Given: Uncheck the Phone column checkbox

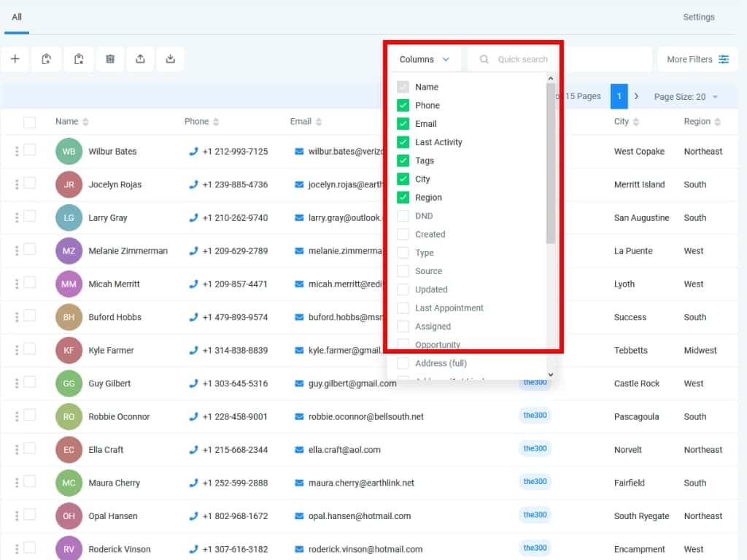Looking at the screenshot, I should coord(403,105).
